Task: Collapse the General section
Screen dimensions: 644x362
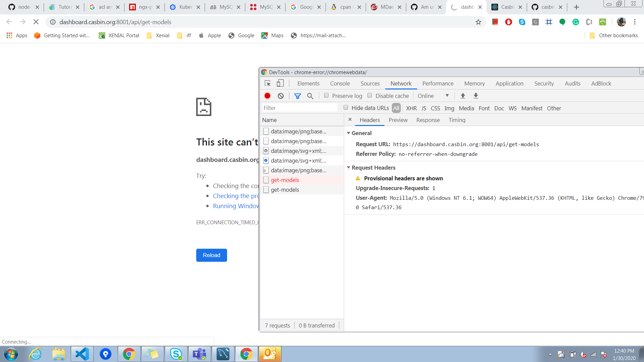Action: (349, 133)
